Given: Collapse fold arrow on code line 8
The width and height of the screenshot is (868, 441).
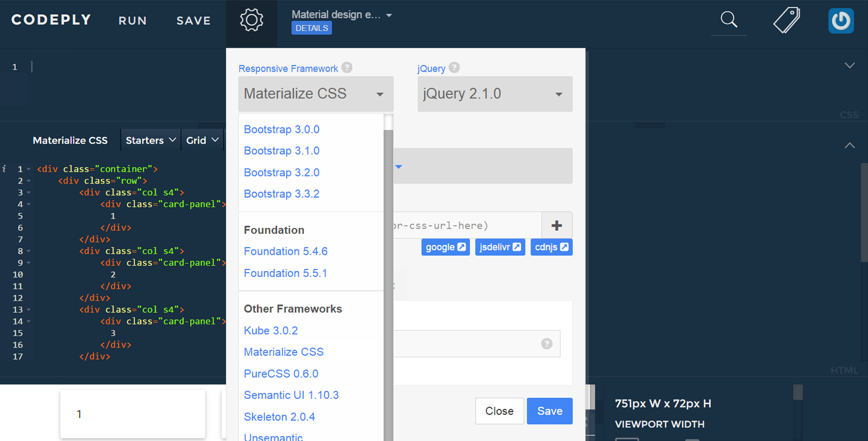Looking at the screenshot, I should click(29, 251).
